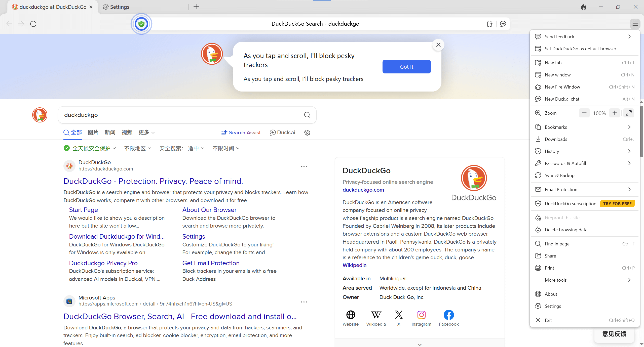
Task: Click the magnifier icon in search box
Action: tap(307, 115)
